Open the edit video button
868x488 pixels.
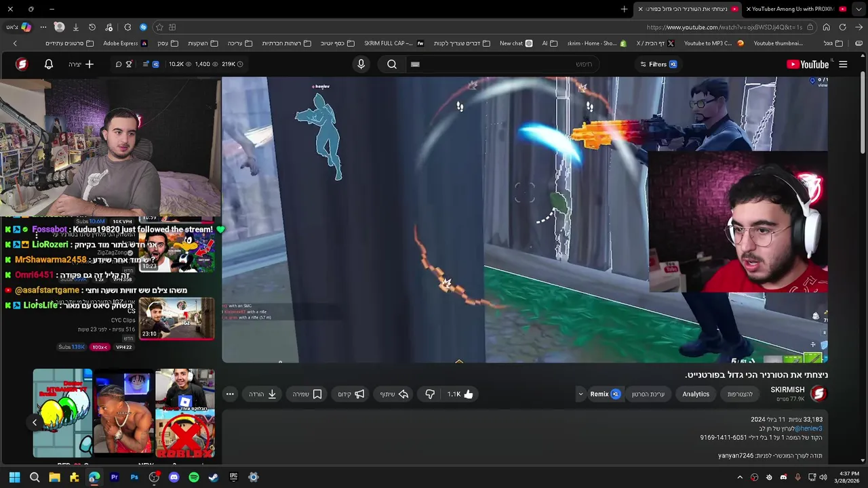coord(648,394)
